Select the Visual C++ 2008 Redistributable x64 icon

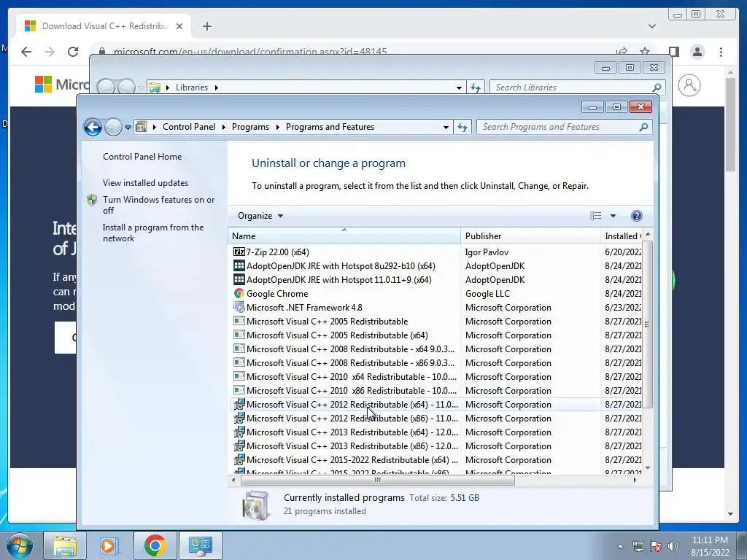(239, 349)
